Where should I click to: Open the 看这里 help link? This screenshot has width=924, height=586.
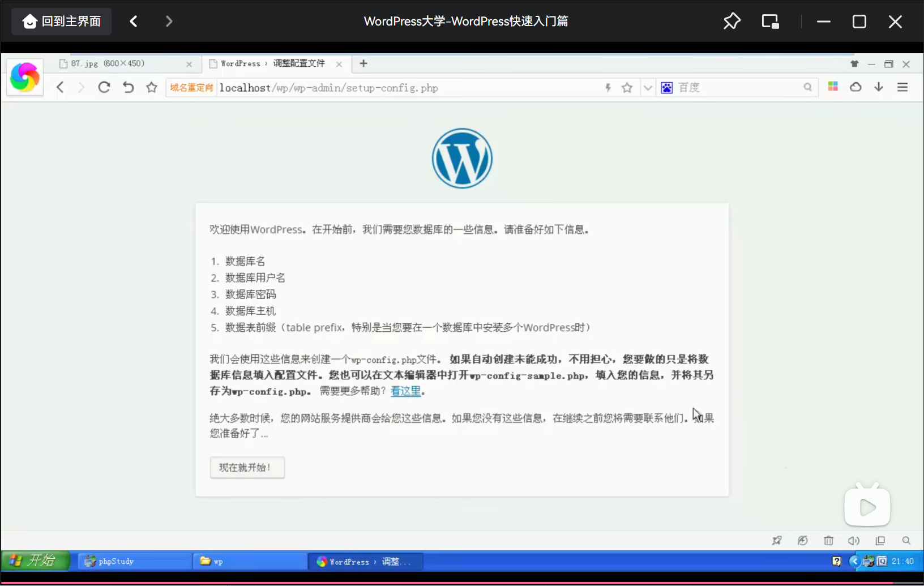pos(406,391)
